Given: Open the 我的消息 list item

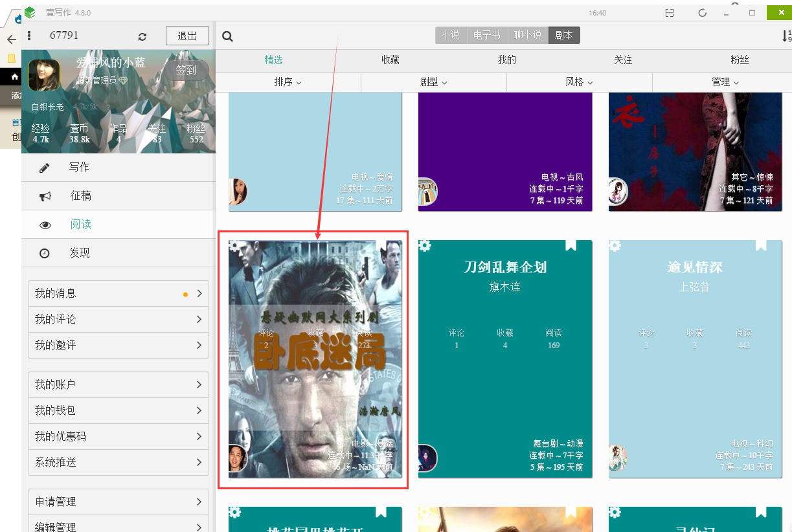Looking at the screenshot, I should [x=119, y=293].
